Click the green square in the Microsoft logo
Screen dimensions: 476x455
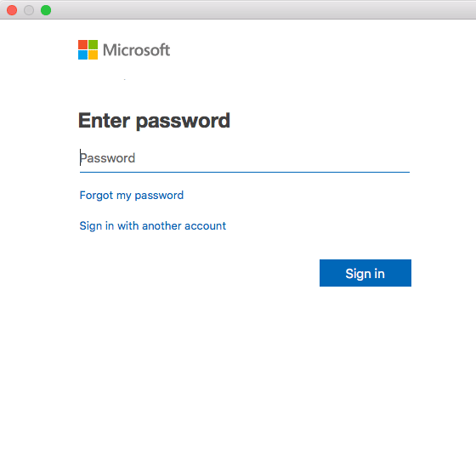pos(93,44)
